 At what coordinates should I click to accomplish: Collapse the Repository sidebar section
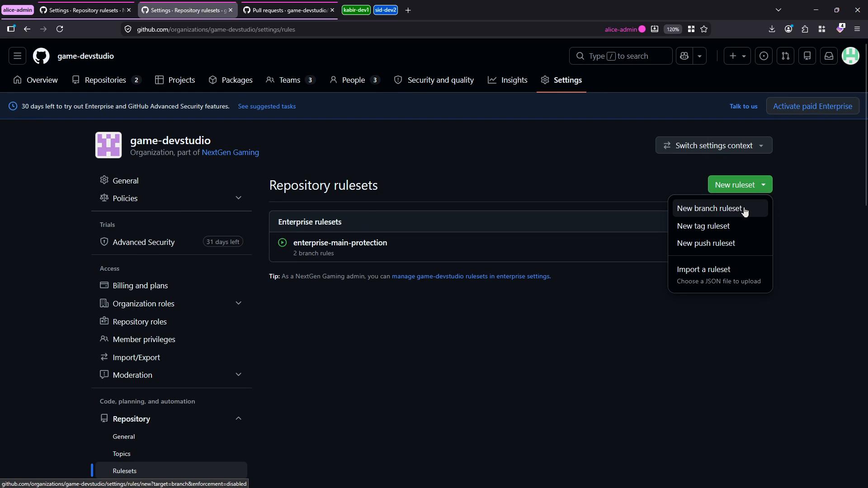(x=238, y=418)
